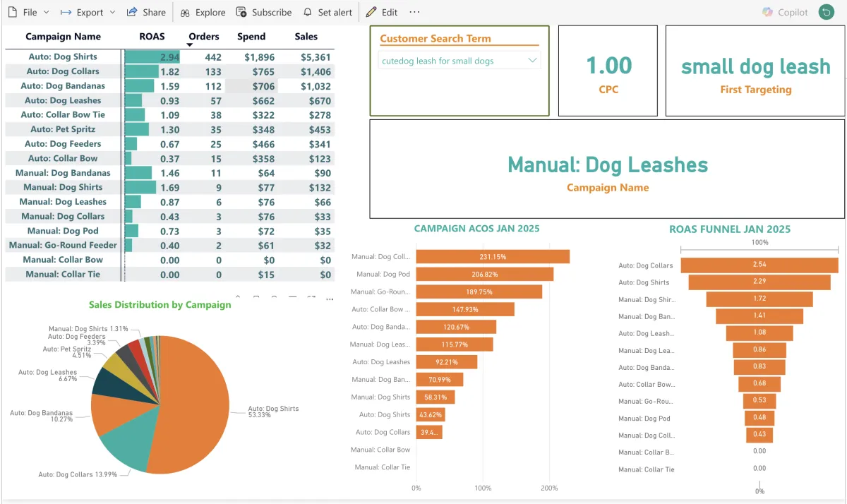Viewport: 847px width, 504px height.
Task: Open Copilot from the top bar
Action: pos(785,12)
